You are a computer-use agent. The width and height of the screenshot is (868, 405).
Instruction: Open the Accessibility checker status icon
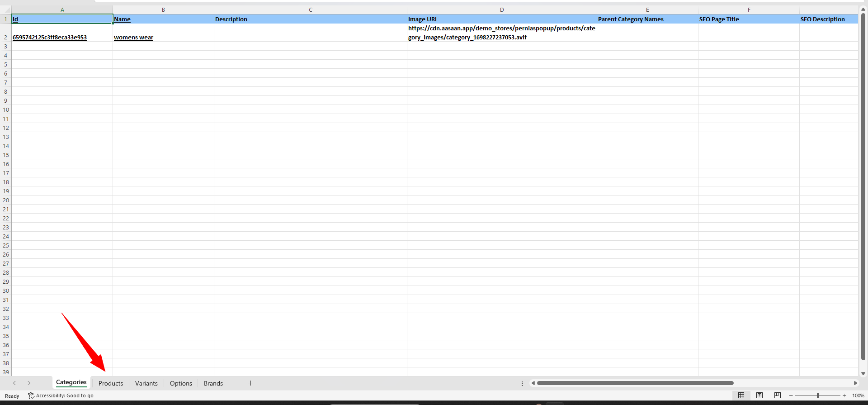tap(31, 395)
